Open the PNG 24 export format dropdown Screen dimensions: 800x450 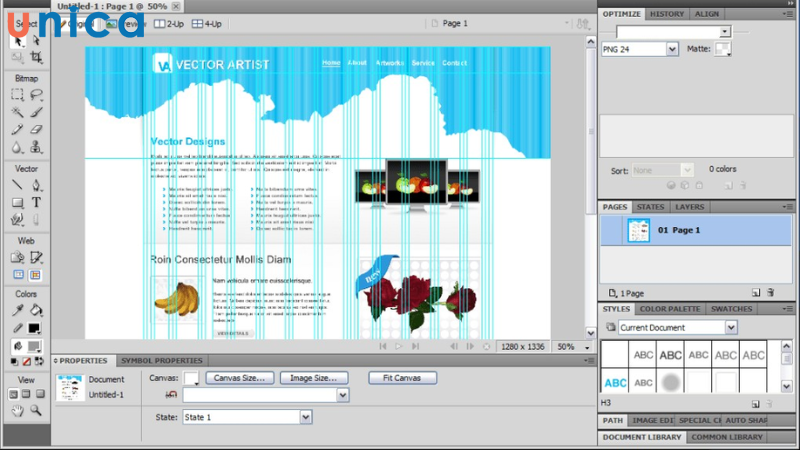(x=671, y=48)
